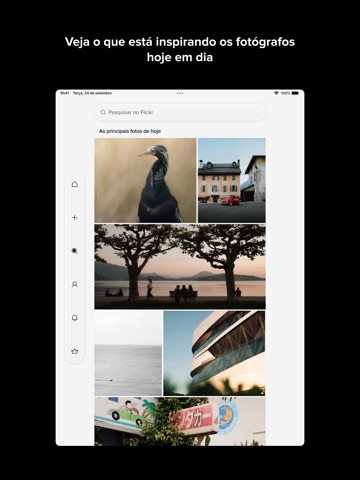Focus the 'Pesquisar no Flickr' search field

click(x=180, y=112)
